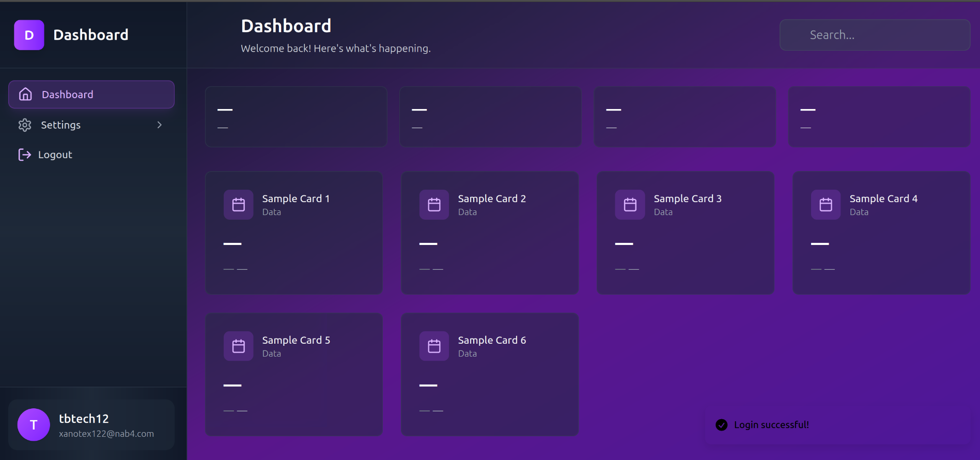Click the Sample Card 6 title

click(492, 340)
